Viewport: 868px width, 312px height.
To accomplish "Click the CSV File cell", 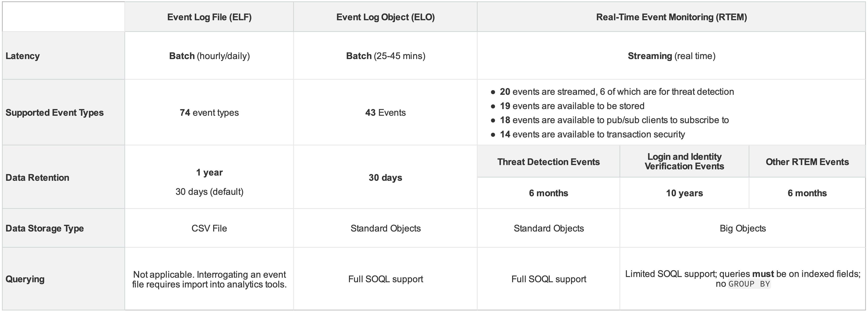I will [209, 228].
